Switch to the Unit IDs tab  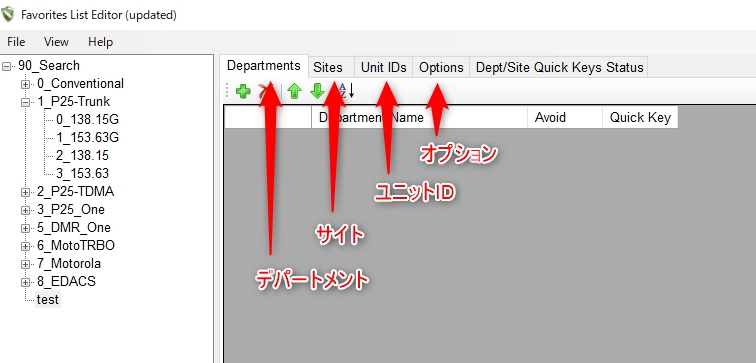[384, 67]
